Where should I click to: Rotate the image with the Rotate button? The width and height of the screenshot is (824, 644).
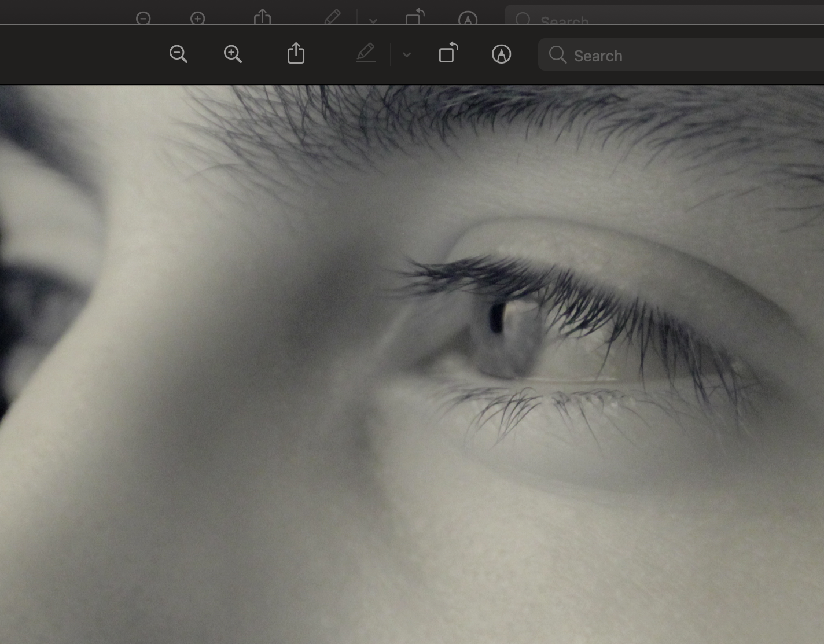pyautogui.click(x=448, y=53)
